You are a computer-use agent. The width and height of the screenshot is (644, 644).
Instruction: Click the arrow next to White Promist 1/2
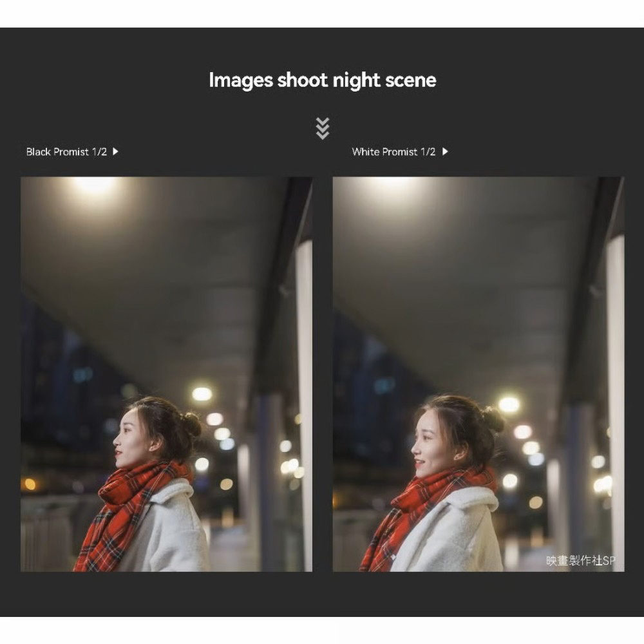[445, 151]
